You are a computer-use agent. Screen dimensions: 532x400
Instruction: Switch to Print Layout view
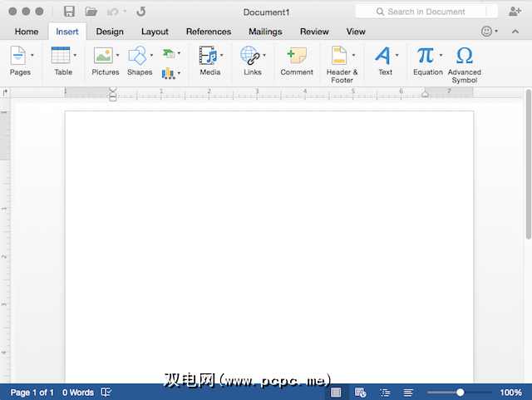(336, 393)
